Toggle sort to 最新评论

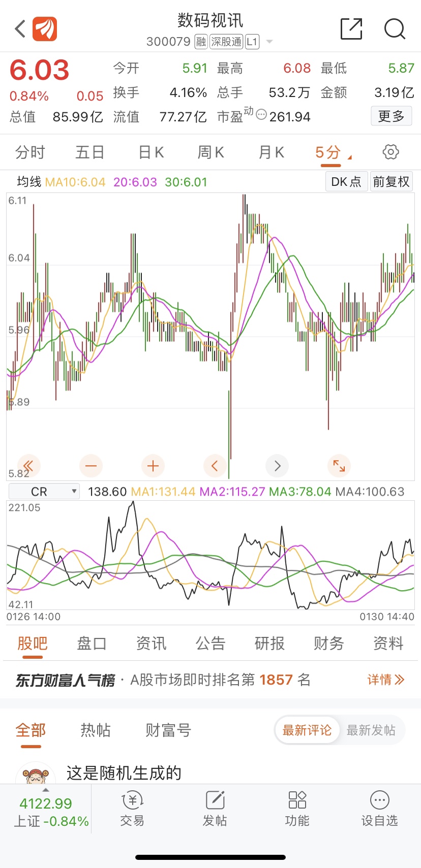(307, 730)
